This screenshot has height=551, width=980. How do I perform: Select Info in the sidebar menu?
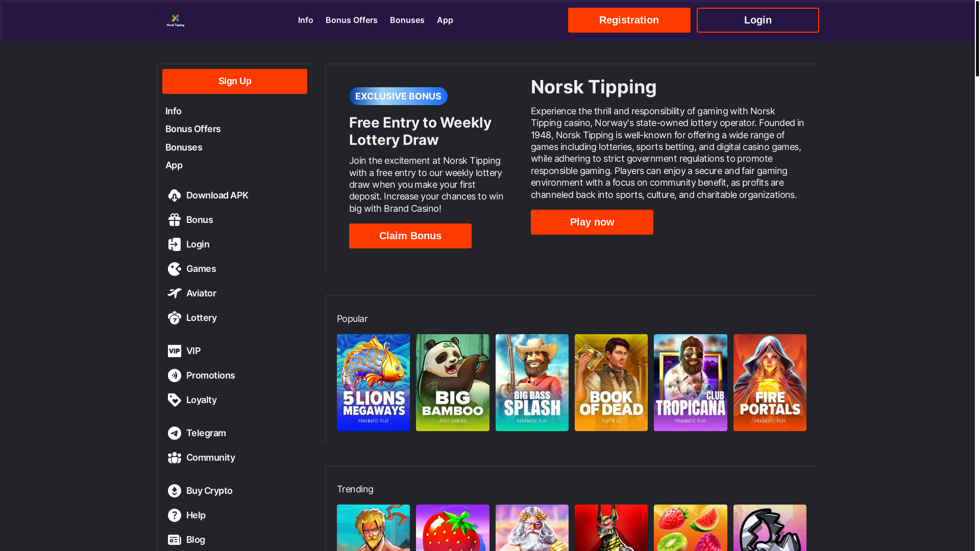tap(174, 111)
